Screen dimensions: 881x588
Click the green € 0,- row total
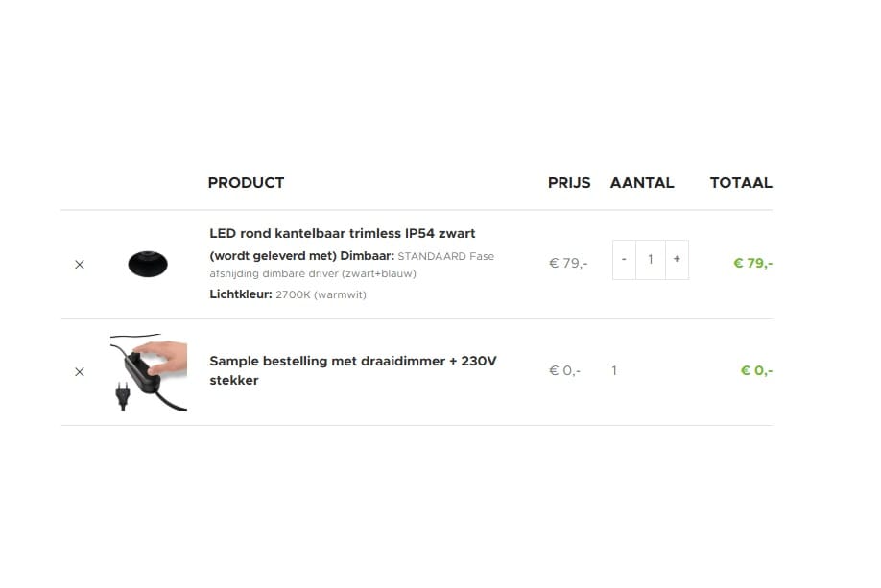pos(756,370)
